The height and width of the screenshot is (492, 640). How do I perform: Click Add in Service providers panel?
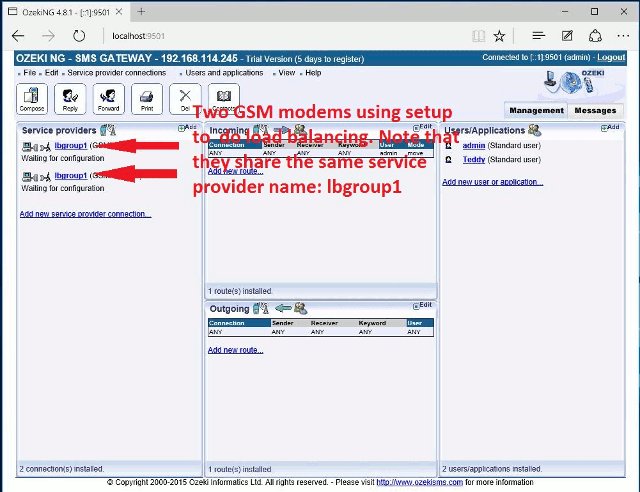[187, 128]
